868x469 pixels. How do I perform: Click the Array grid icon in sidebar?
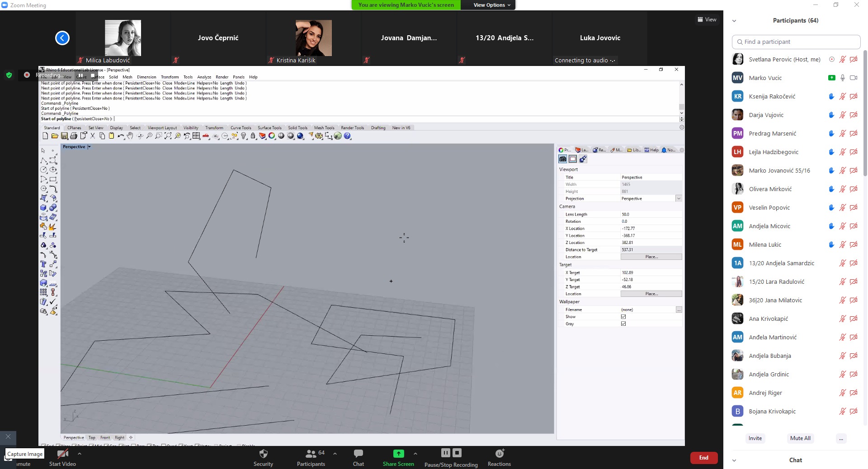pyautogui.click(x=43, y=292)
